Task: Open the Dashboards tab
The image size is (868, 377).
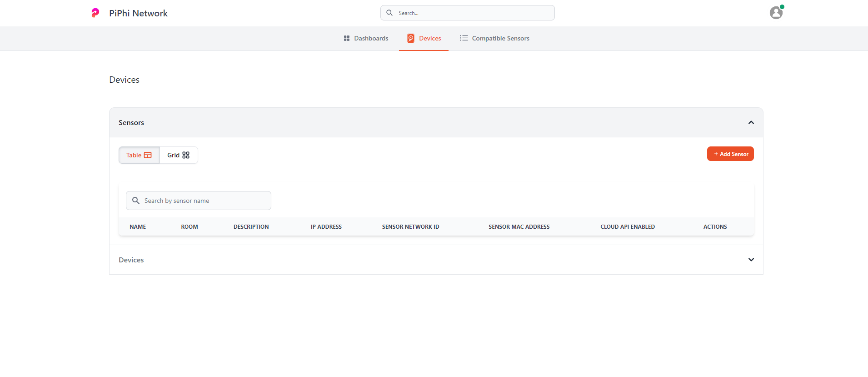Action: [366, 38]
